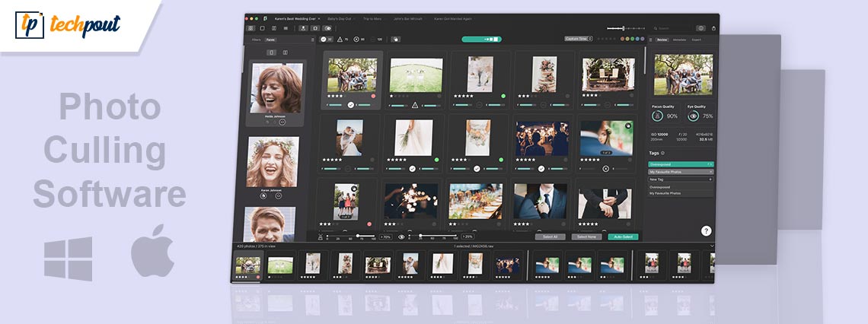Click the Focus Quality gauge icon
Image resolution: width=868 pixels, height=324 pixels.
click(658, 116)
